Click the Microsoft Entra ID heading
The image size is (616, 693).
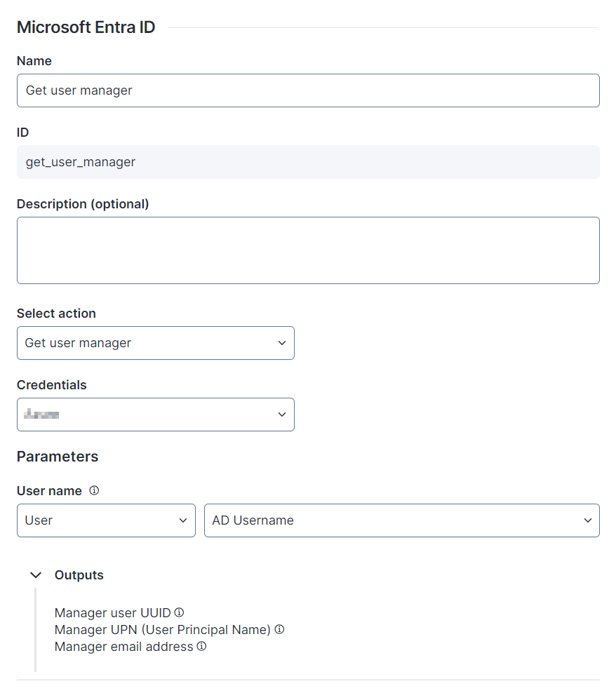86,27
